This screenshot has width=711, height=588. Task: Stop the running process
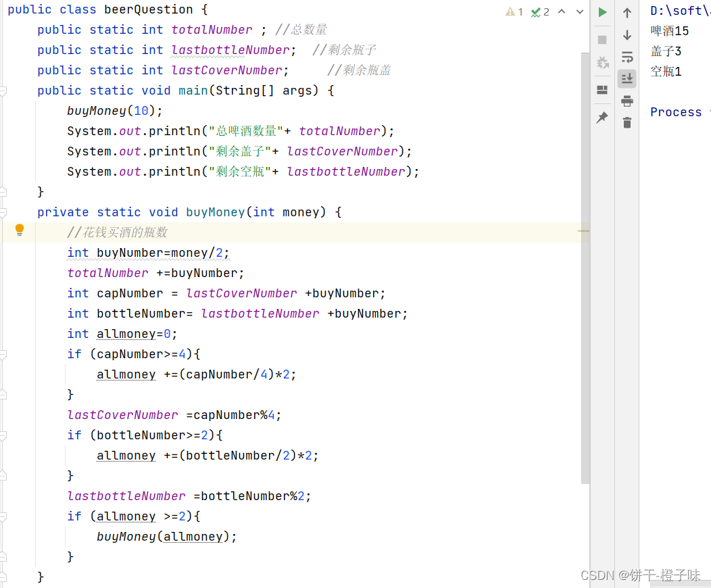click(602, 39)
